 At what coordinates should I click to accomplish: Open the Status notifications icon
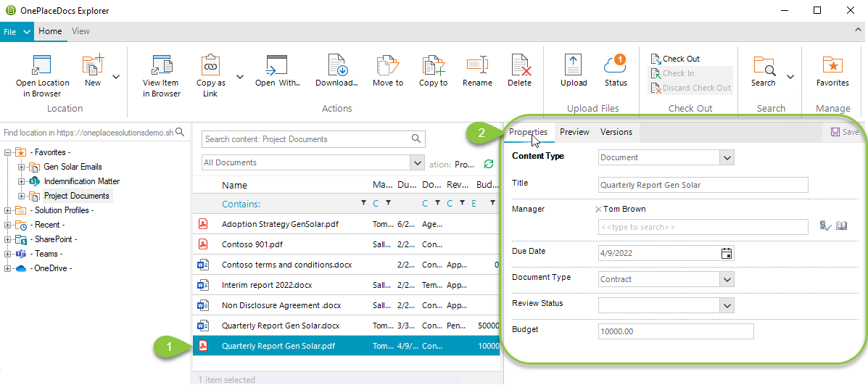[615, 65]
